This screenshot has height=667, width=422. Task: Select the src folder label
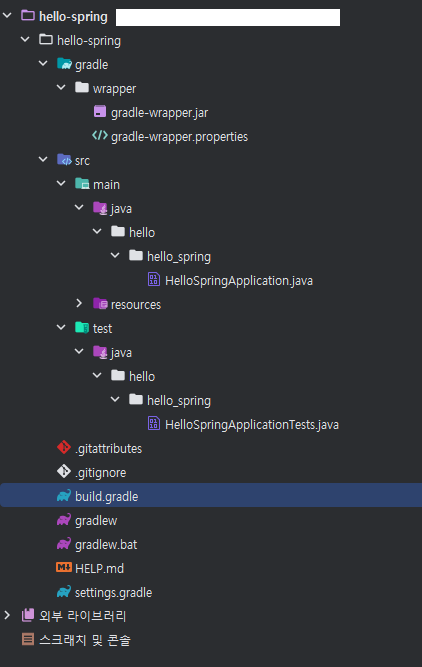(83, 161)
